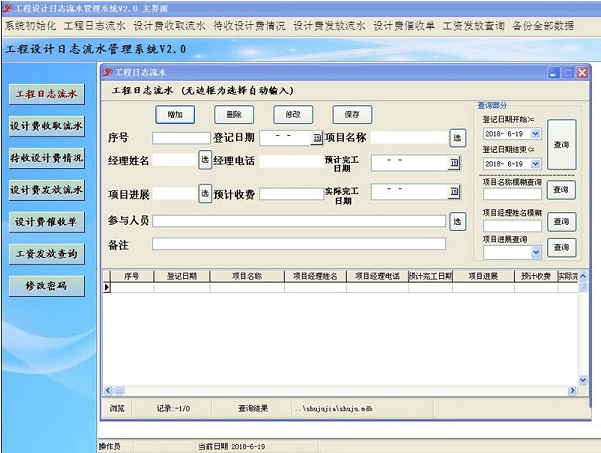This screenshot has height=453, width=601.
Task: Click the 选 button beside 项目名称
Action: (458, 138)
